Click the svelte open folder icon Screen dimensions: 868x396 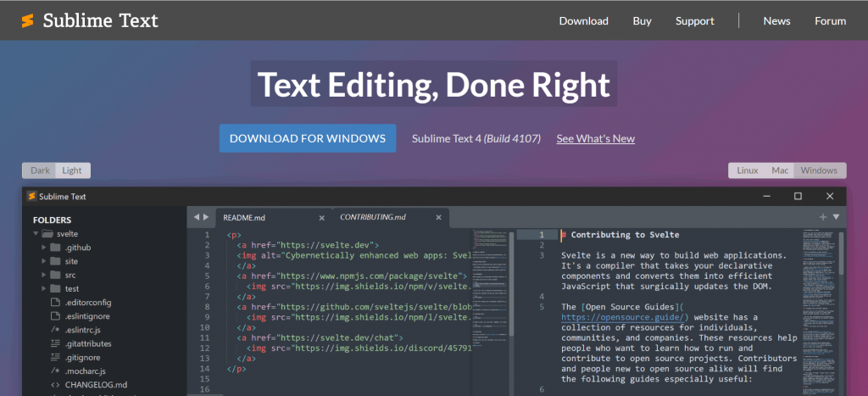47,234
